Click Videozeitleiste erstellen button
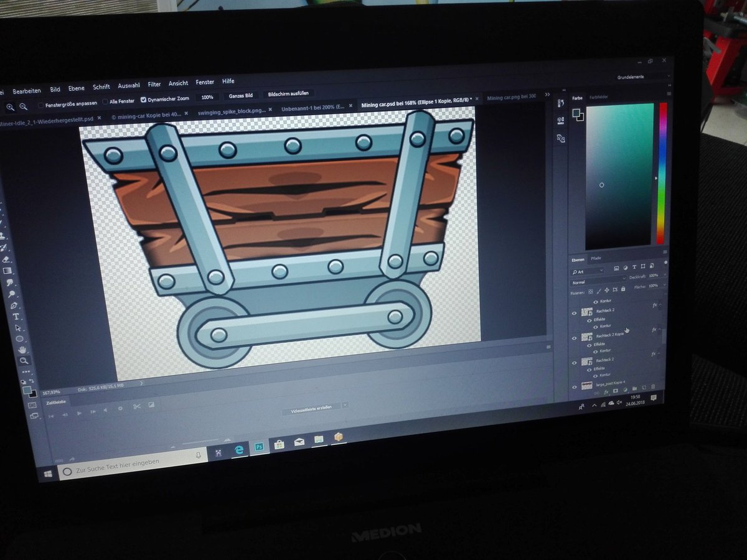Image resolution: width=747 pixels, height=560 pixels. click(x=311, y=409)
